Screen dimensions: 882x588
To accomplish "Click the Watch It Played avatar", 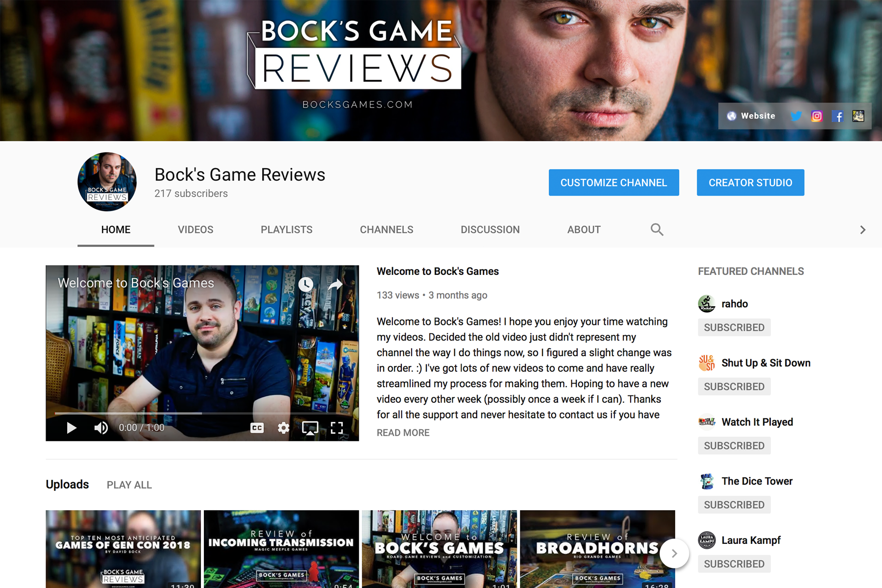I will click(x=707, y=422).
